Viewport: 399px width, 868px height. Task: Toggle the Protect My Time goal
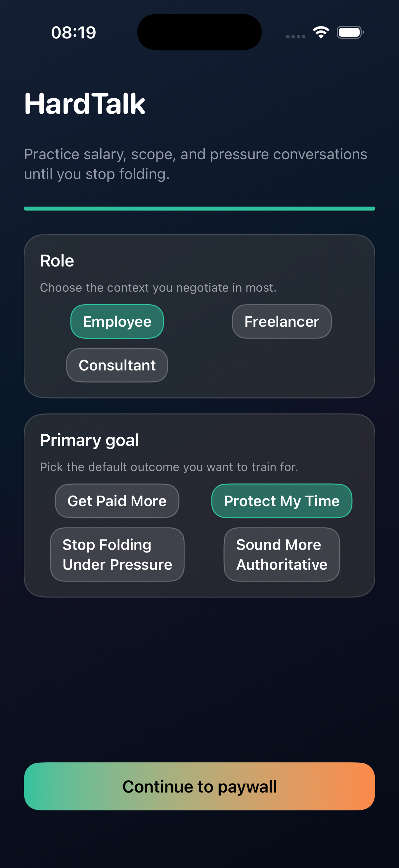tap(282, 501)
